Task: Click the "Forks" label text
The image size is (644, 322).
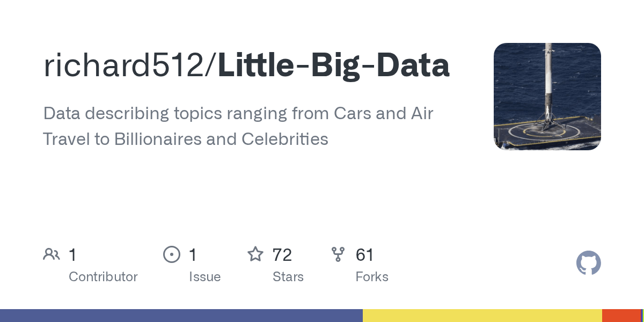Action: 372,277
